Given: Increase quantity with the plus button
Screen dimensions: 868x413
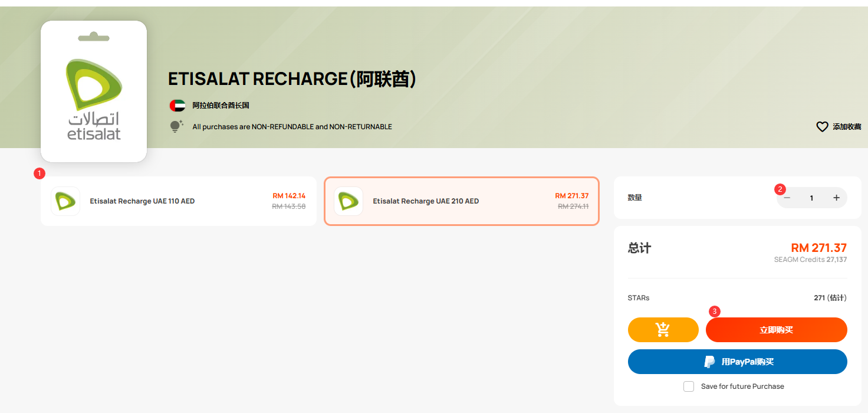Looking at the screenshot, I should 836,198.
